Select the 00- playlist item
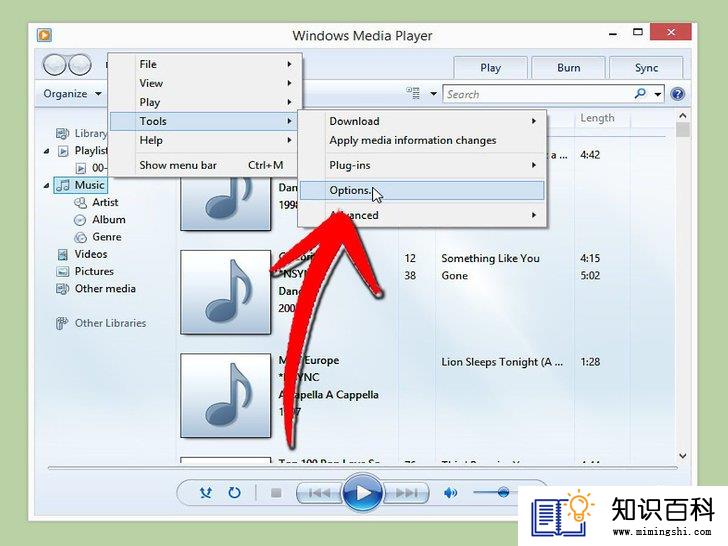728x546 pixels. [92, 168]
